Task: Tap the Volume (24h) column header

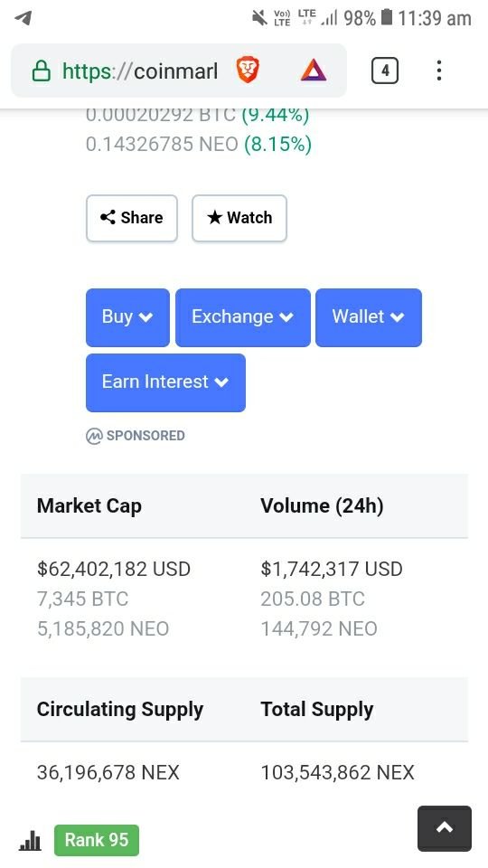Action: click(322, 506)
